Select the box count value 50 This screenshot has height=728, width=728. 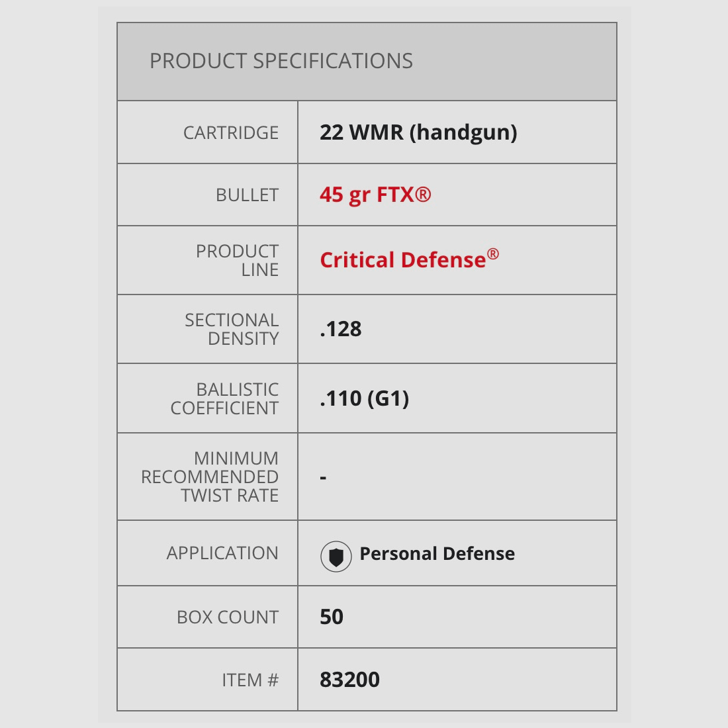tap(332, 617)
